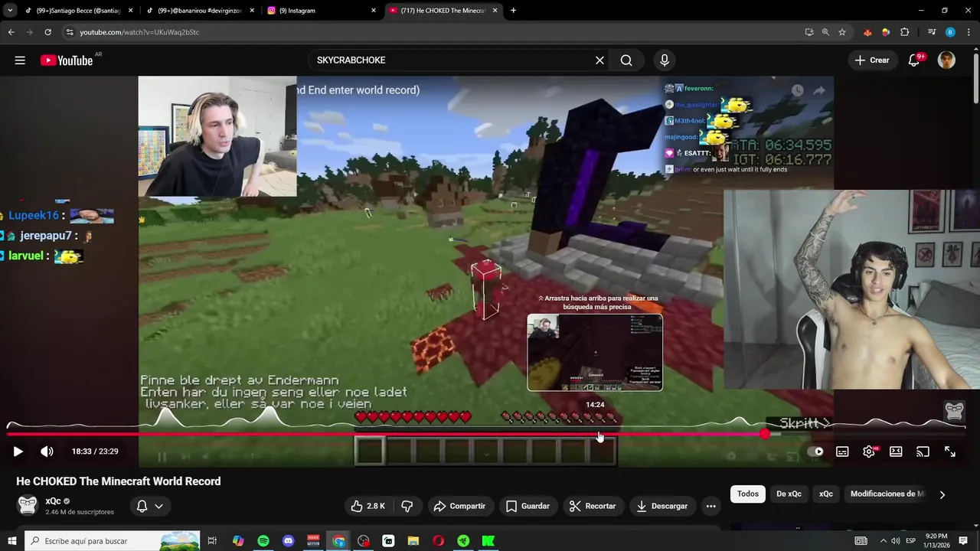This screenshot has height=551, width=980.
Task: Open Spotify from taskbar
Action: click(263, 541)
